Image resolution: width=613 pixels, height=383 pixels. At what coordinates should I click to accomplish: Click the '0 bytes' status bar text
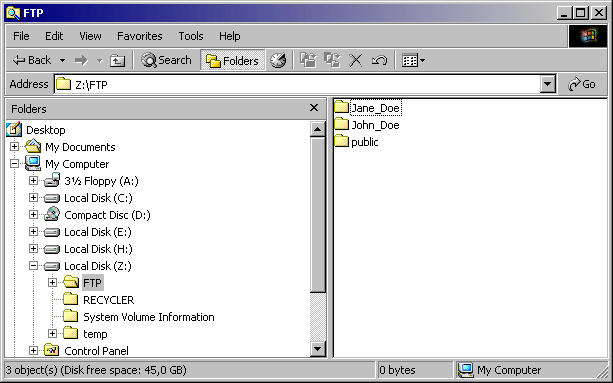(x=397, y=370)
